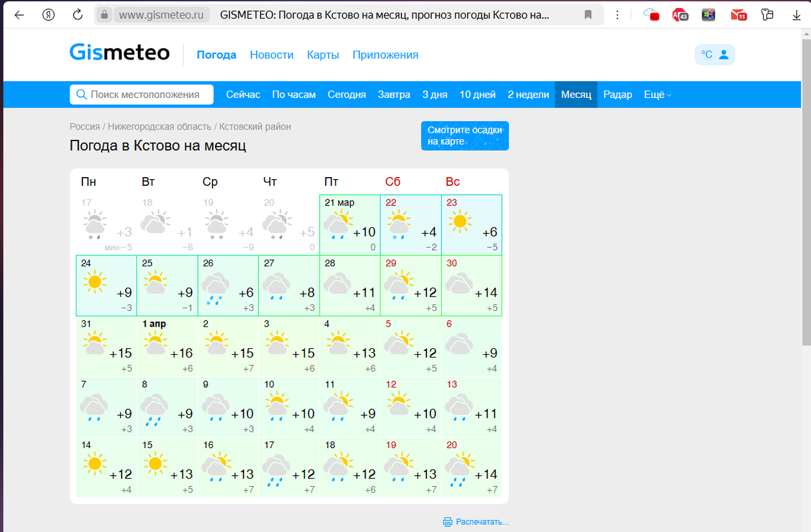Click the cloud icon on April 6
The height and width of the screenshot is (532, 811).
tap(459, 345)
